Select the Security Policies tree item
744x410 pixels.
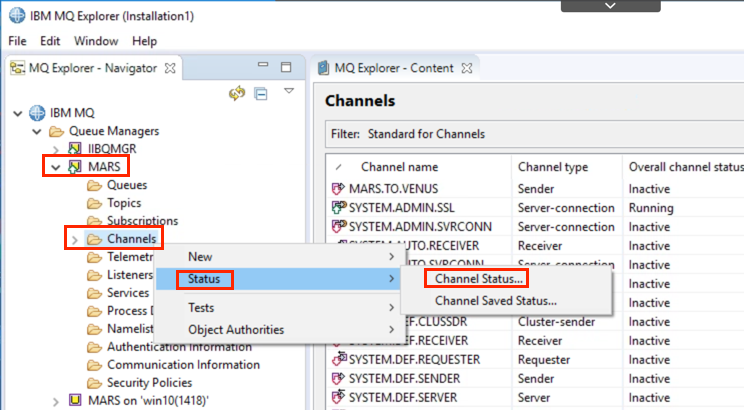coord(149,382)
